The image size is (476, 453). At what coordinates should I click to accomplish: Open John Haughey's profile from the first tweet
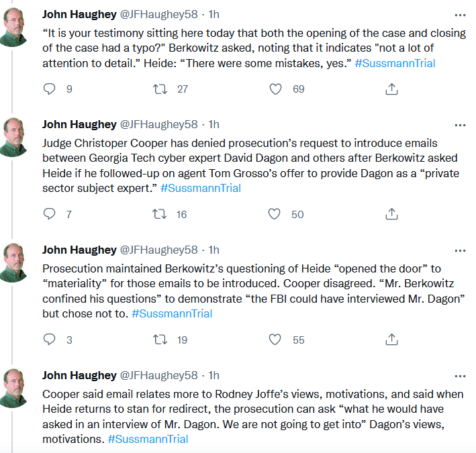[79, 14]
